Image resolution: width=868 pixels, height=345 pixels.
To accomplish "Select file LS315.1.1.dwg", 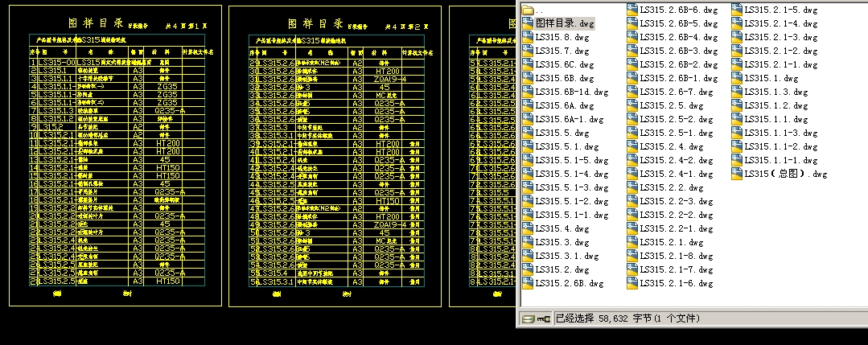I will click(x=770, y=119).
